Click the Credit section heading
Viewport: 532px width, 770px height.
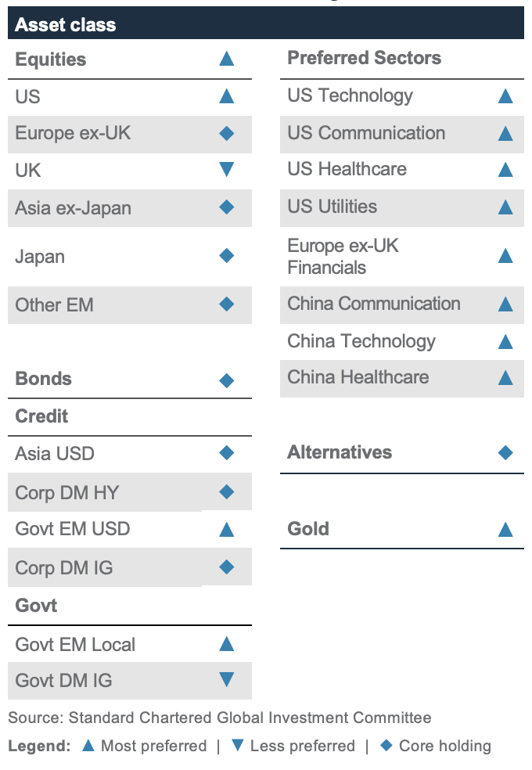pos(41,416)
